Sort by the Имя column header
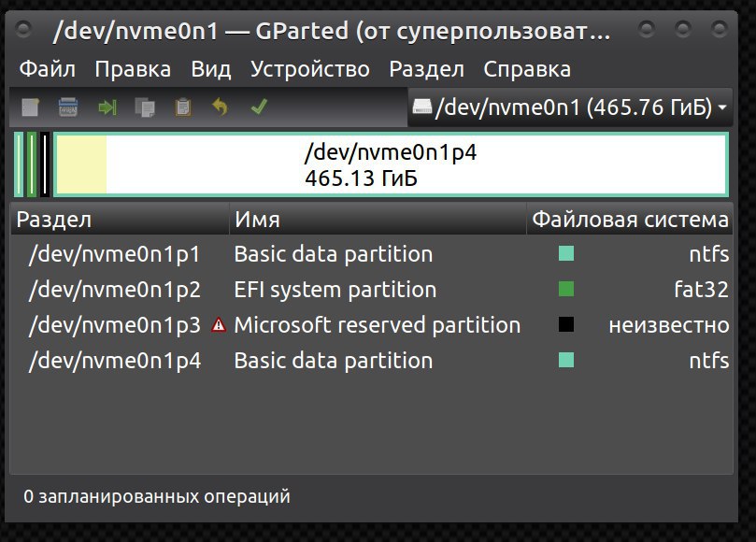This screenshot has height=542, width=756. click(378, 220)
